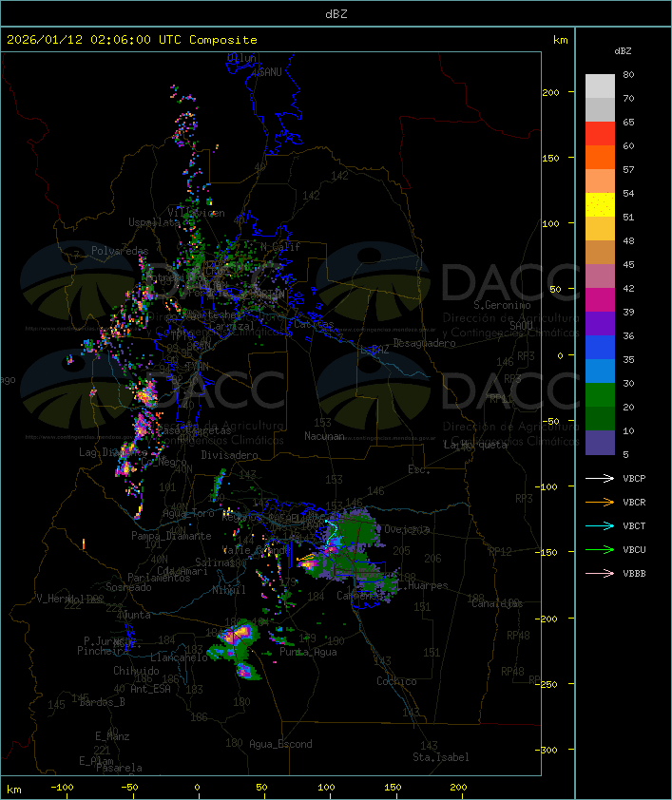Click the Chihuido map label
The image size is (672, 800).
[x=136, y=671]
